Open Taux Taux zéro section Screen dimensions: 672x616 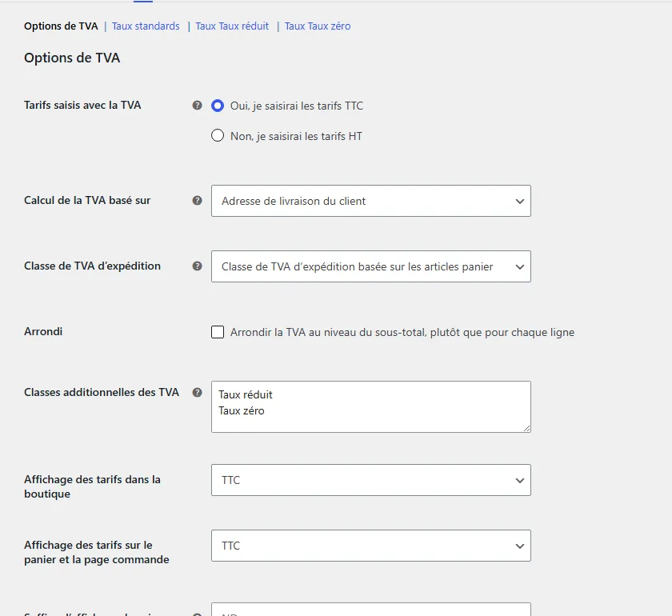(318, 26)
